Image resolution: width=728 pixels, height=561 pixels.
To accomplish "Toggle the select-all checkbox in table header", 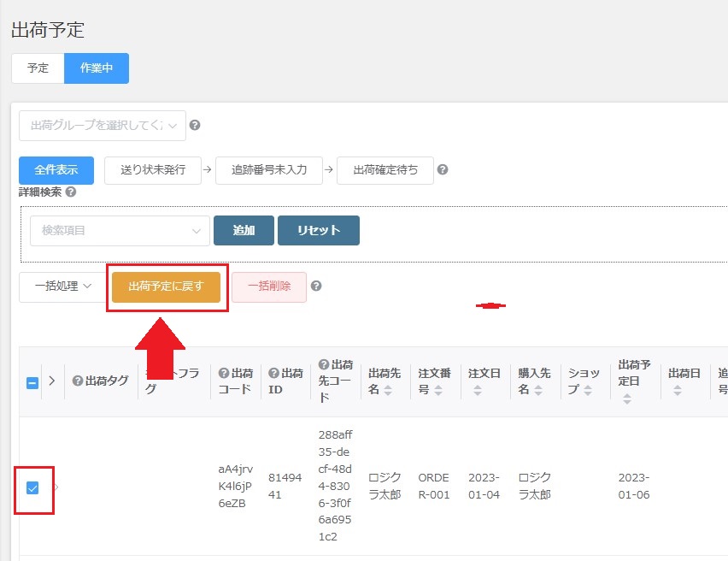I will click(32, 382).
